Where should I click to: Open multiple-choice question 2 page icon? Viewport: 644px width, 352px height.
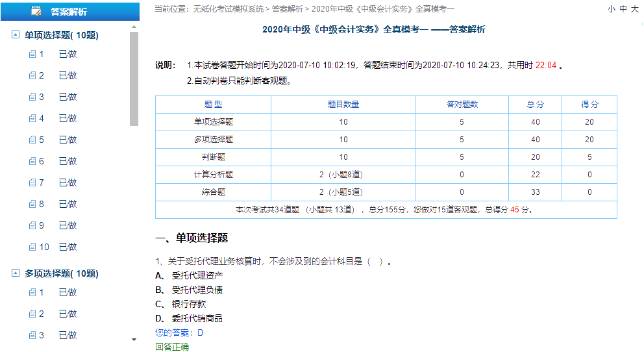pyautogui.click(x=32, y=314)
